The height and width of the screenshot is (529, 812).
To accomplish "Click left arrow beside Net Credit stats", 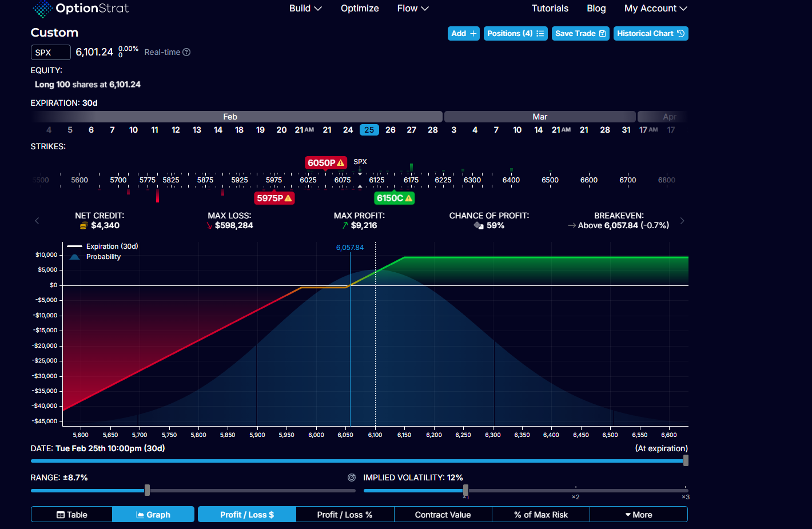I will coord(37,221).
